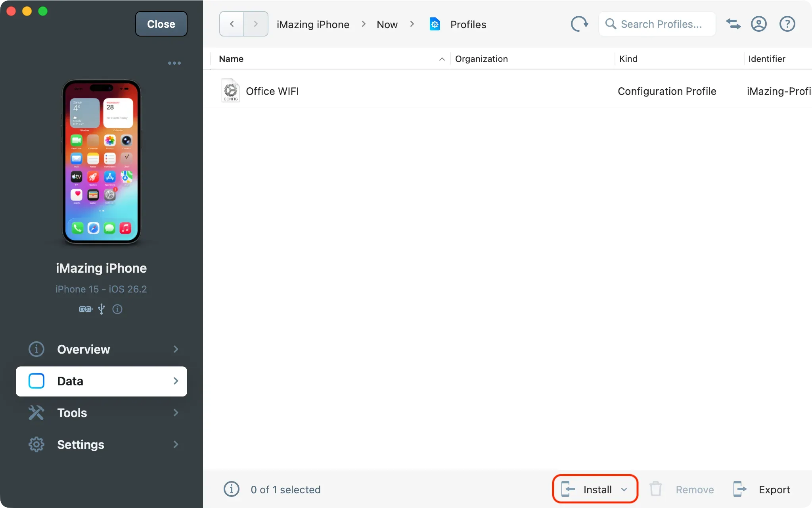Click the Office WIFI configuration profile icon
The image size is (812, 508).
click(231, 90)
